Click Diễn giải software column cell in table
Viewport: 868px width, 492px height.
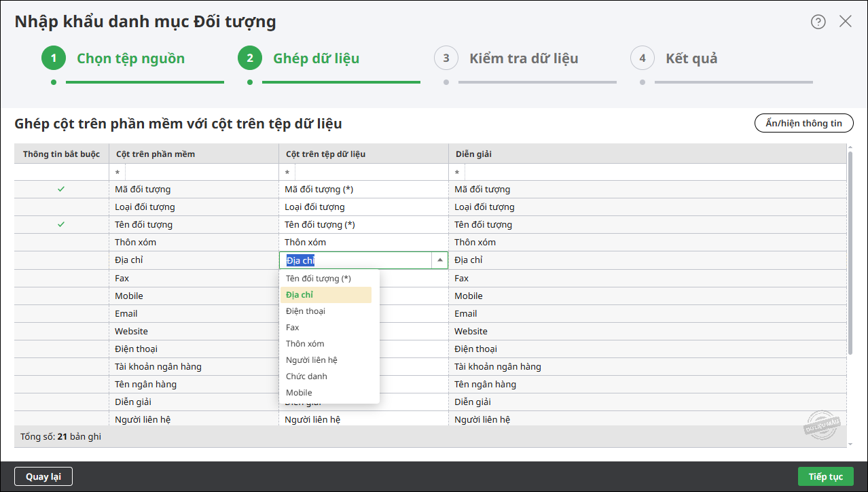click(194, 402)
